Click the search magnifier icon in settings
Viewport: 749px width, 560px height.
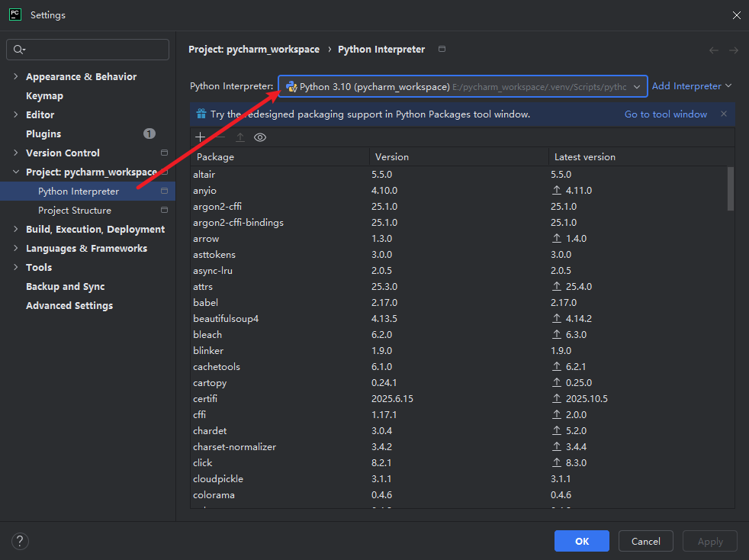19,50
